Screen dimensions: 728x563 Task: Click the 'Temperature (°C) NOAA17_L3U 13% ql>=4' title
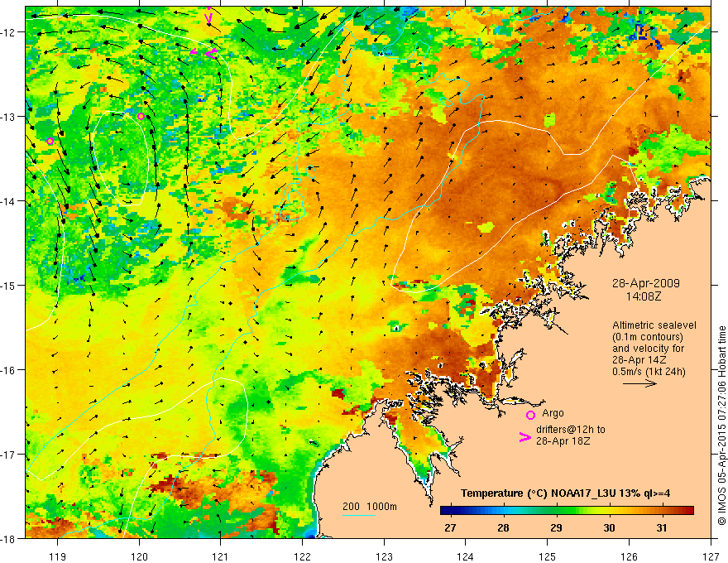565,493
